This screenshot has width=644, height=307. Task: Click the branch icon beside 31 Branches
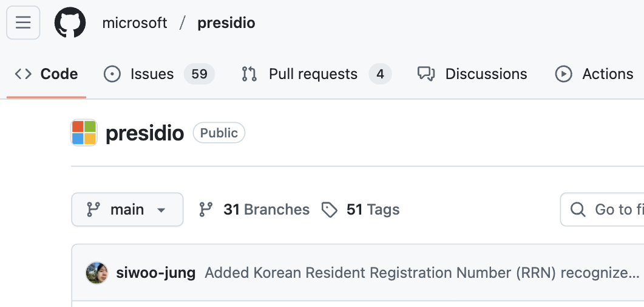pos(206,210)
